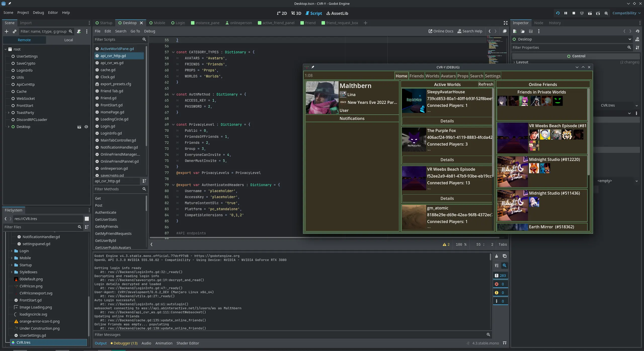Screen dimensions: 644x351
Task: Reload the running project with the blue circular-arrow icon
Action: (558, 13)
